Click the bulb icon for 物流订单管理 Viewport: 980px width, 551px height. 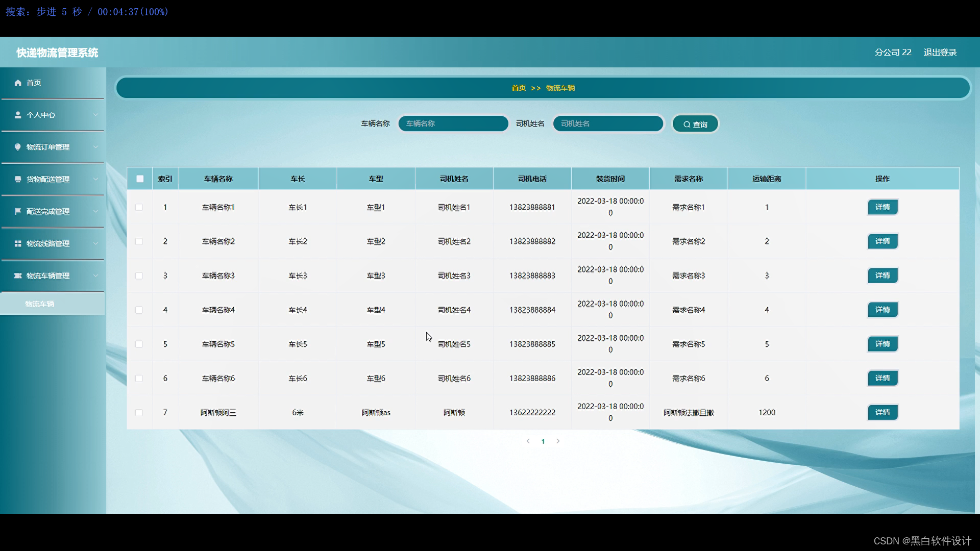18,147
